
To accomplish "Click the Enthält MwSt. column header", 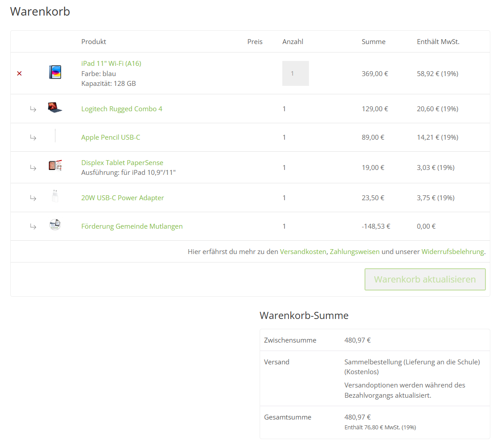I will pos(438,41).
